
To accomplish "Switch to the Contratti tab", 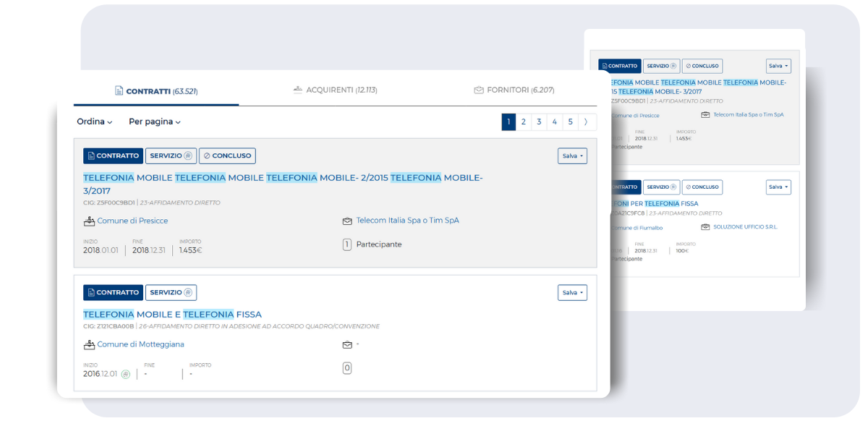I will pyautogui.click(x=156, y=91).
